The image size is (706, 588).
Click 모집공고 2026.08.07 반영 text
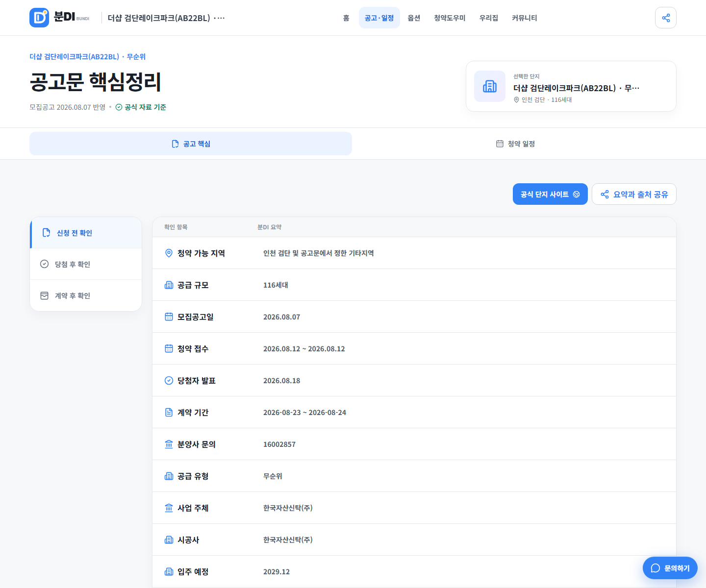[67, 107]
